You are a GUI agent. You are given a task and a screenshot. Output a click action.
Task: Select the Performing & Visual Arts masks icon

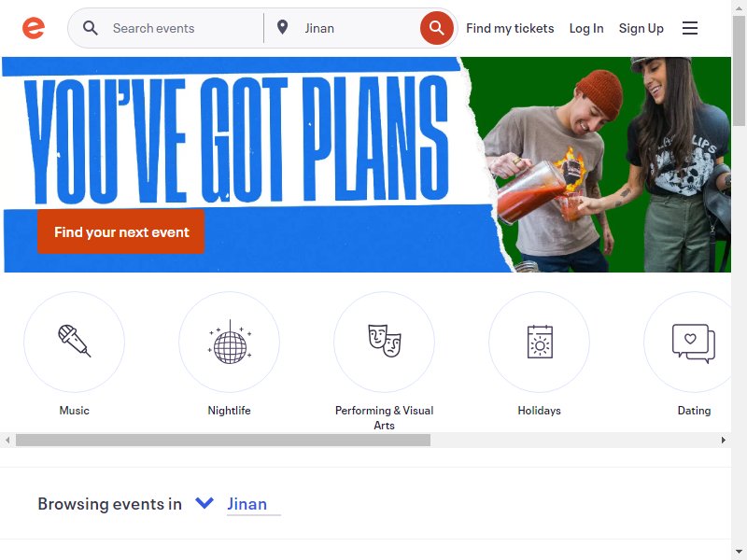point(384,342)
